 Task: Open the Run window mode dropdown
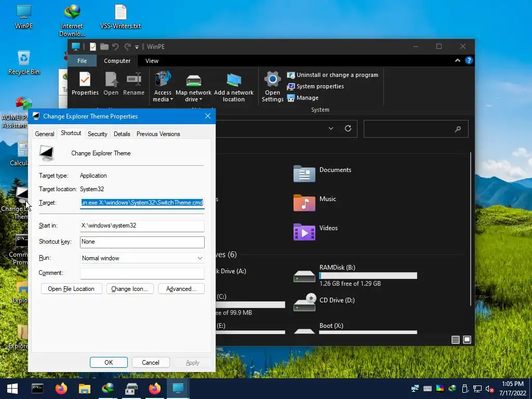142,258
